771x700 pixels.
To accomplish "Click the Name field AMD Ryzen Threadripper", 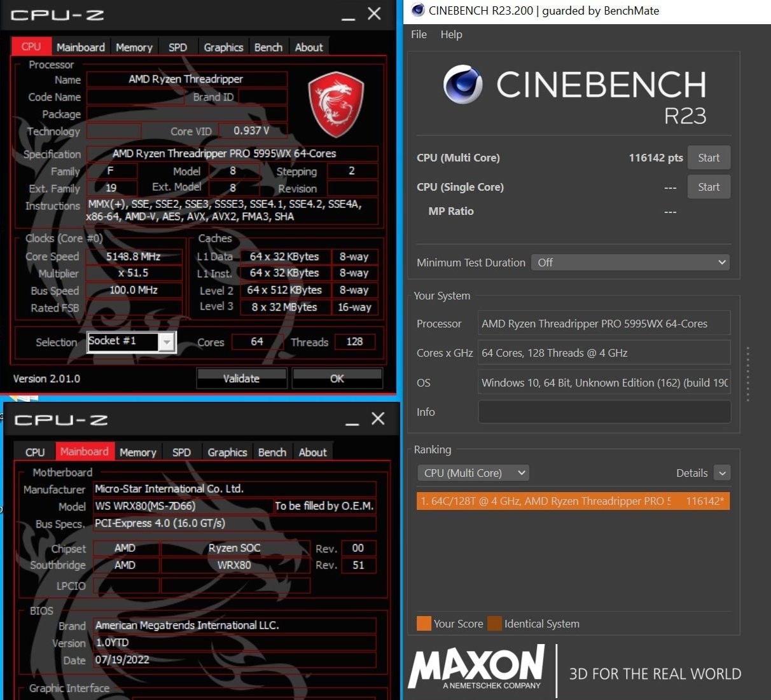I will (186, 79).
